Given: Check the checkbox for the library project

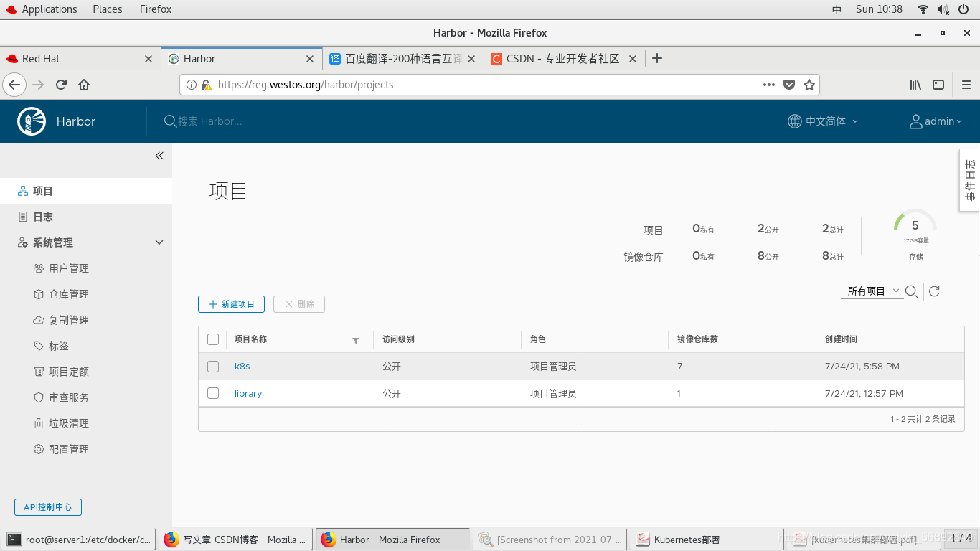Looking at the screenshot, I should click(x=212, y=393).
